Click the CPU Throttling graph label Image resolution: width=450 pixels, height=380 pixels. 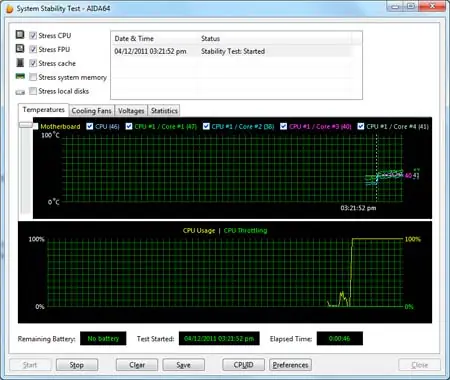[x=245, y=231]
